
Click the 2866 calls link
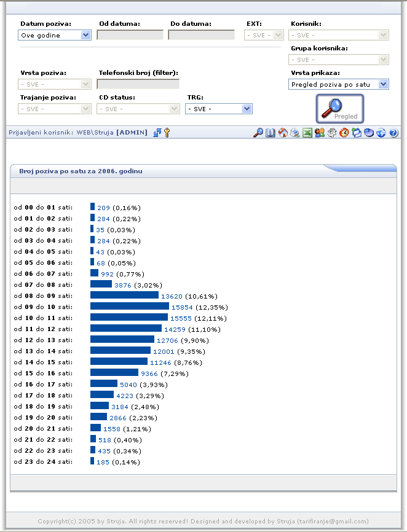[x=118, y=418]
